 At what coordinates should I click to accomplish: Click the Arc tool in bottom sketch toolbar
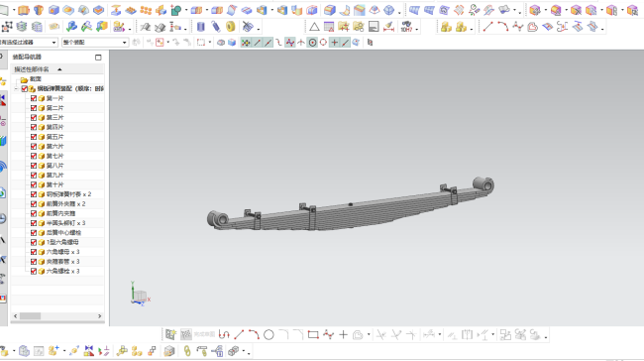254,335
